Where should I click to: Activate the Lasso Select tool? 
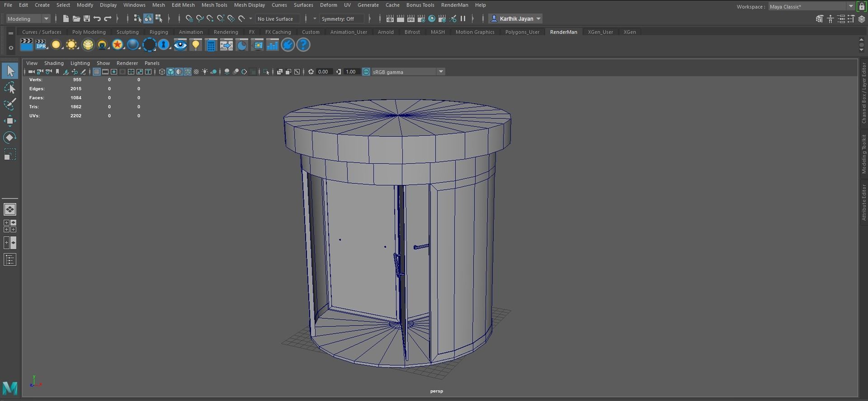(10, 88)
